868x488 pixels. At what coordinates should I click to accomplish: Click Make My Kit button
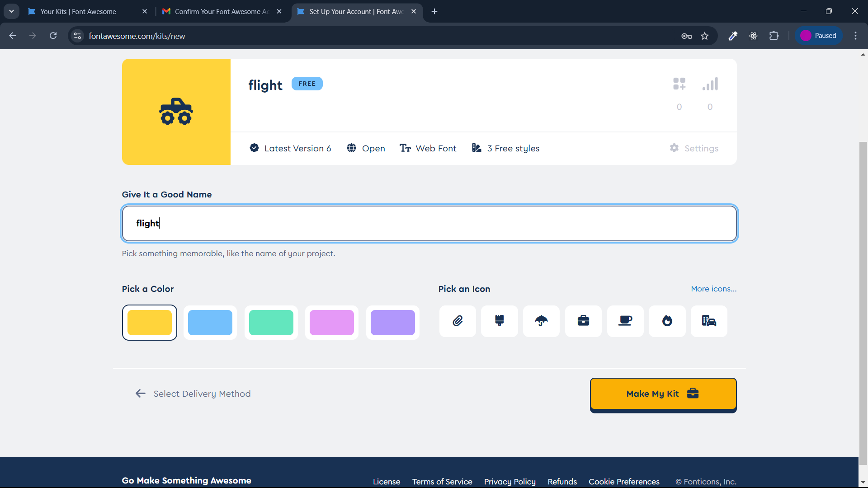point(663,394)
